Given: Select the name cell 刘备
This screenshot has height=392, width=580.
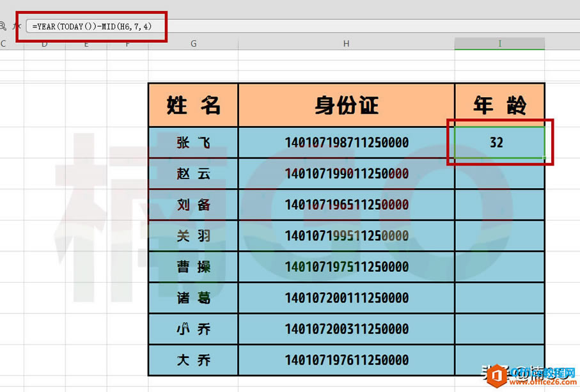Looking at the screenshot, I should [x=193, y=205].
